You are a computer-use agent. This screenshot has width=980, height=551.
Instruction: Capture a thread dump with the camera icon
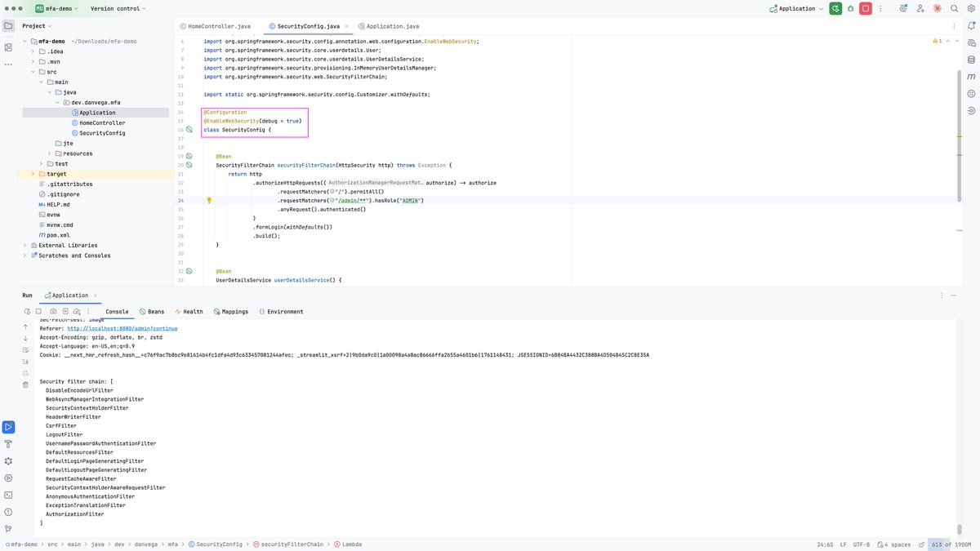pos(52,311)
